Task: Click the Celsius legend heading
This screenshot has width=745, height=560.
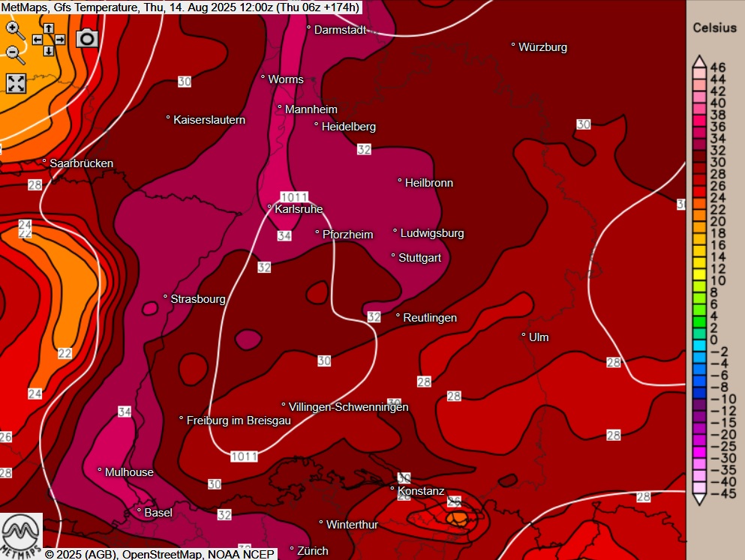Action: click(x=714, y=28)
